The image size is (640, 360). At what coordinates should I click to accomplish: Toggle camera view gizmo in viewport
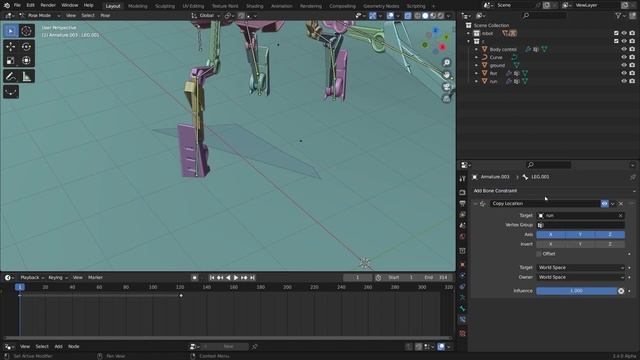point(447,87)
